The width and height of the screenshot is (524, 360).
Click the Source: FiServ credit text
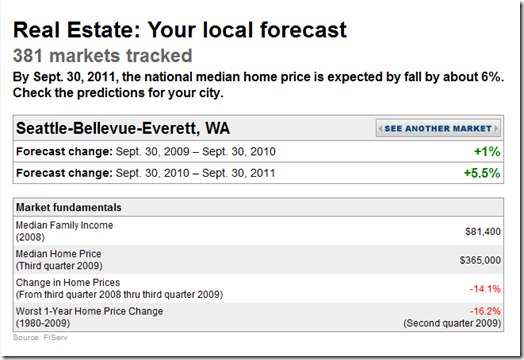[40, 338]
